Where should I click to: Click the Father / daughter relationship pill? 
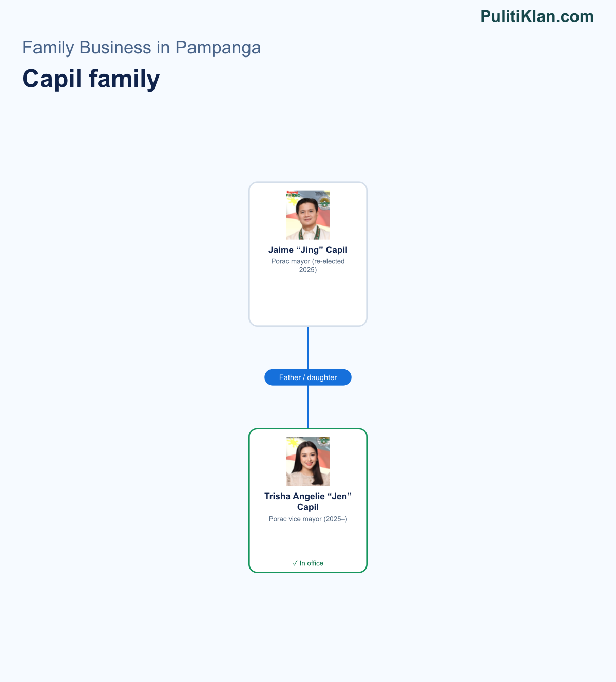308,377
